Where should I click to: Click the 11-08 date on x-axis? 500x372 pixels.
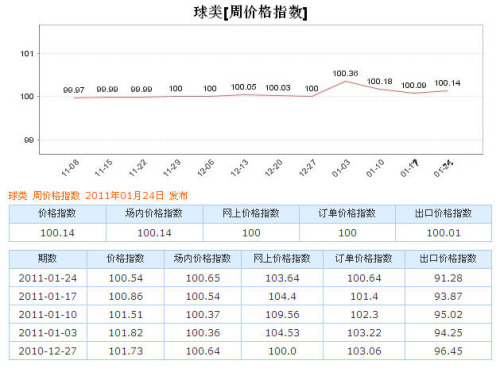[70, 168]
